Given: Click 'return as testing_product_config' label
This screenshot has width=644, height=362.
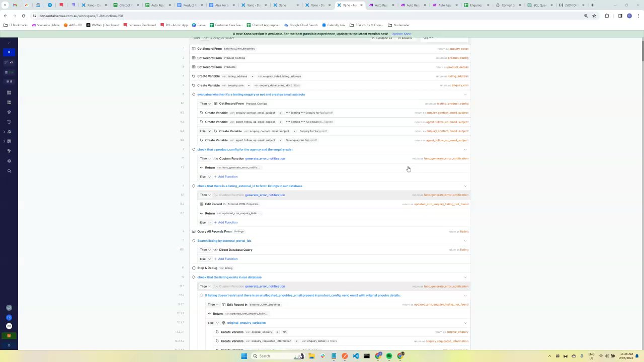Looking at the screenshot, I should [447, 104].
